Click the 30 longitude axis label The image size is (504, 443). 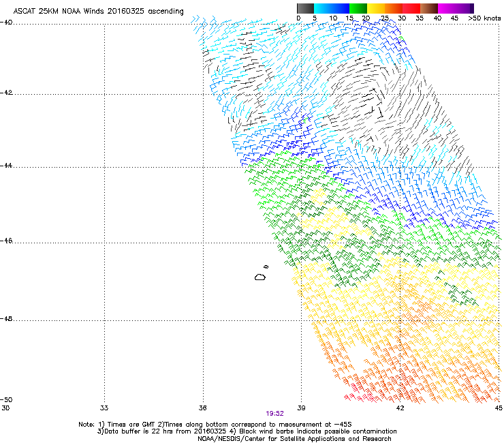point(5,408)
